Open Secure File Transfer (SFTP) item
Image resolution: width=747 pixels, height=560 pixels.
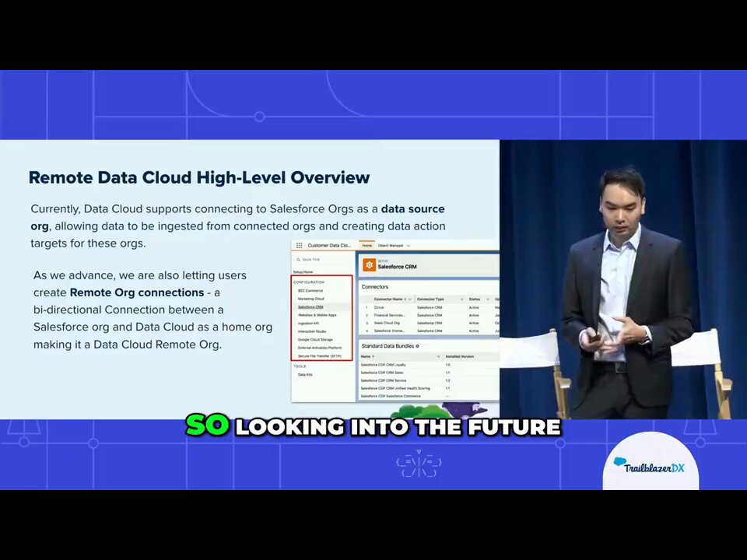coord(320,356)
